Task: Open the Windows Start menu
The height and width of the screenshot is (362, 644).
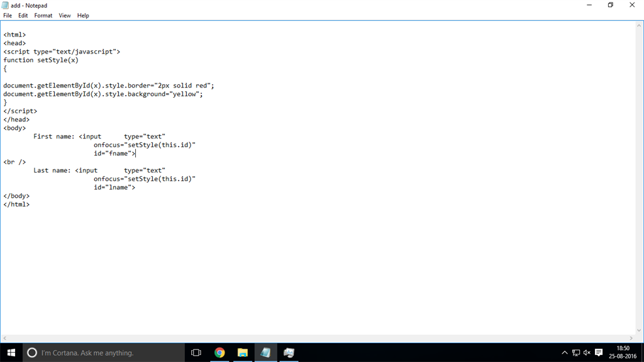Action: coord(11,353)
